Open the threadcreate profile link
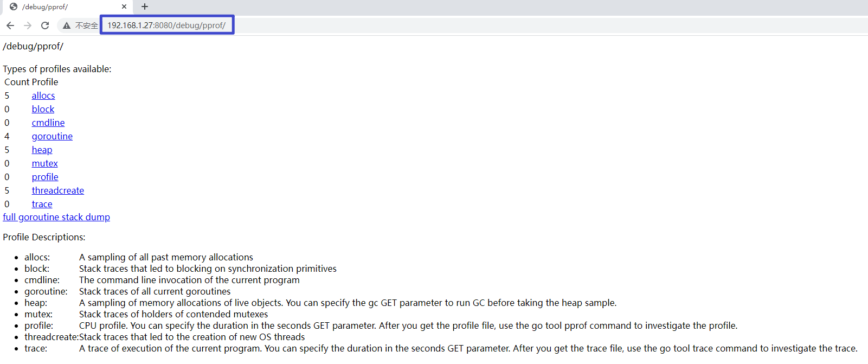The width and height of the screenshot is (868, 364). (57, 190)
